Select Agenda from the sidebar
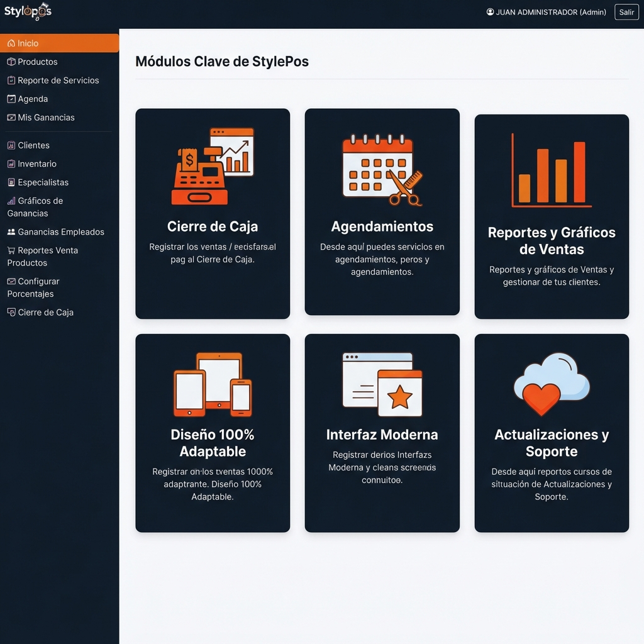 point(33,99)
